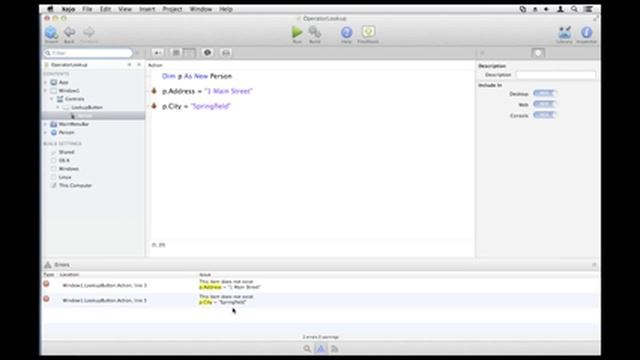Select the Shared build settings item

click(x=66, y=152)
